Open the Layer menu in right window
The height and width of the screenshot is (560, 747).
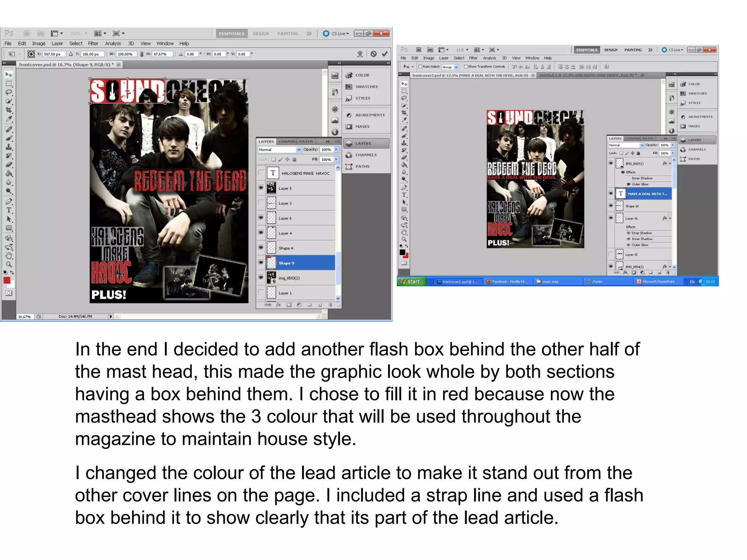(x=444, y=58)
